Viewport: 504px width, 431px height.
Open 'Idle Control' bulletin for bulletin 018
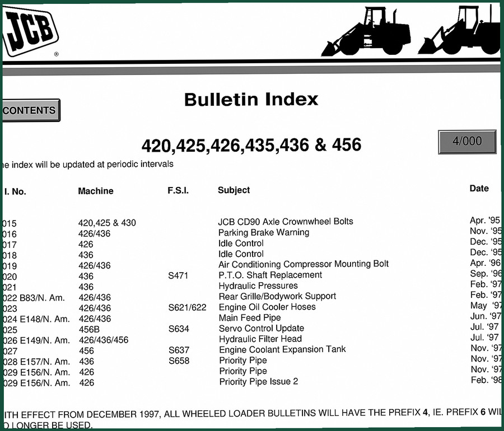coord(241,254)
